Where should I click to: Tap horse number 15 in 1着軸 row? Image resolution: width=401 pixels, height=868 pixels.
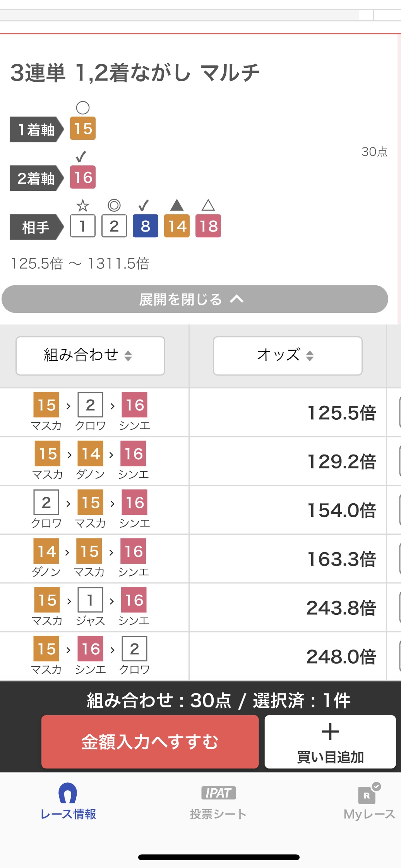click(x=83, y=129)
